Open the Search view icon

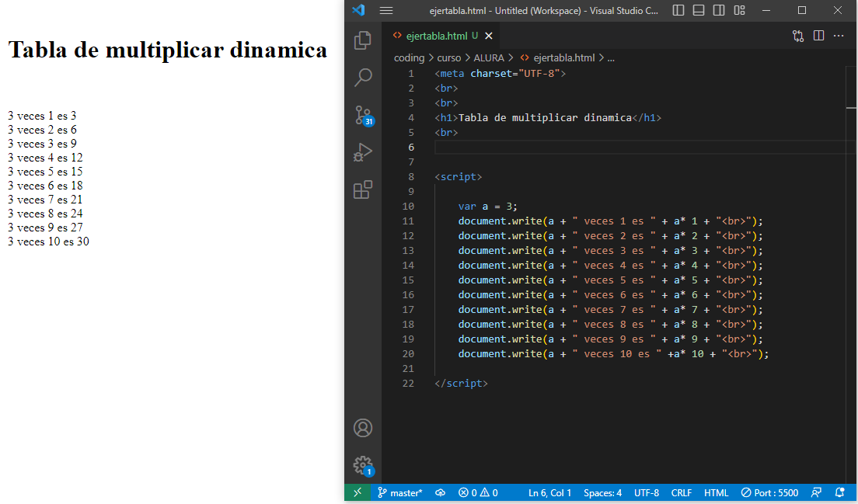363,77
